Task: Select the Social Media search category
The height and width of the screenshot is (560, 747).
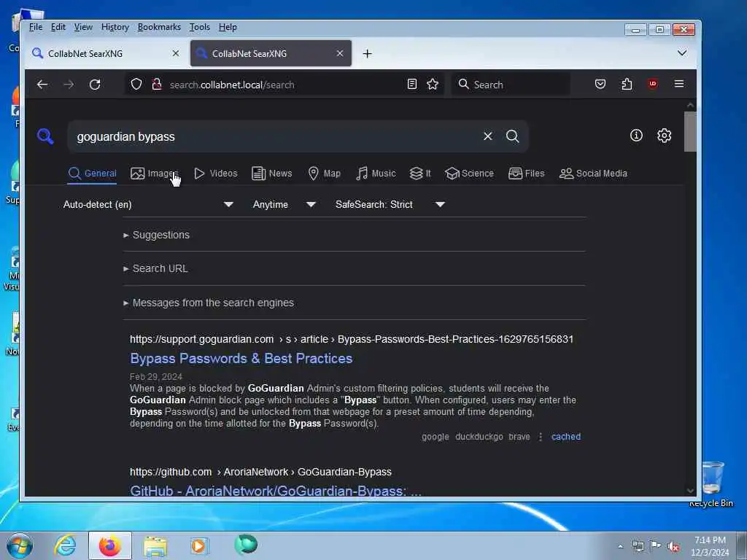Action: point(592,174)
